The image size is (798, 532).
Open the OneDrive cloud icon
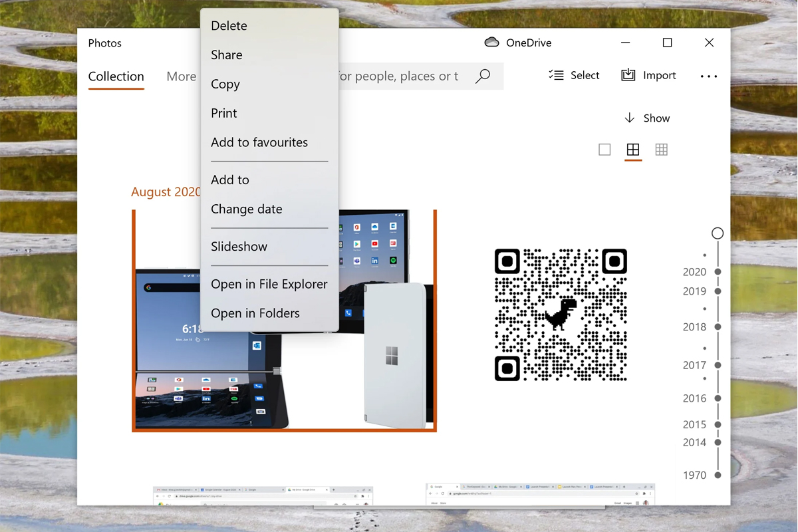[491, 43]
